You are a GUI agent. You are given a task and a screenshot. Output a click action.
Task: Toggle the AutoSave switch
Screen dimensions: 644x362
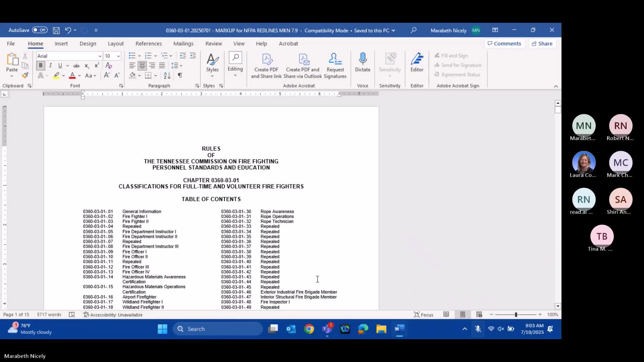point(40,30)
